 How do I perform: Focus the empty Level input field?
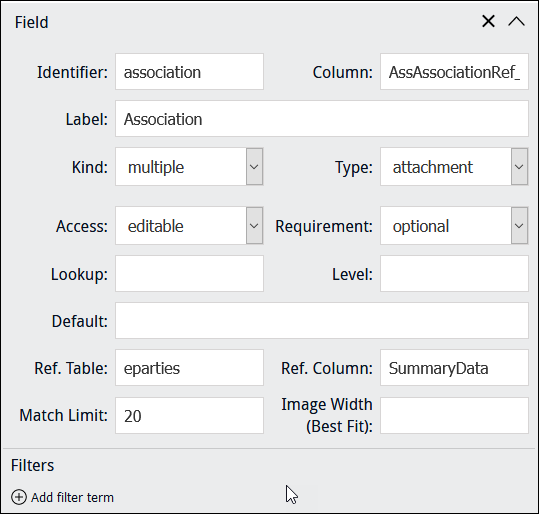click(454, 274)
